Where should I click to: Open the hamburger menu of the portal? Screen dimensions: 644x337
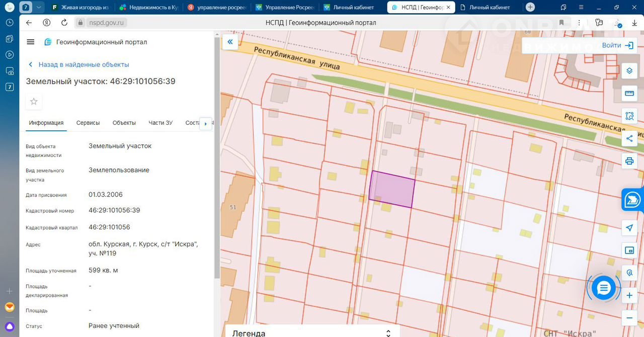[31, 42]
